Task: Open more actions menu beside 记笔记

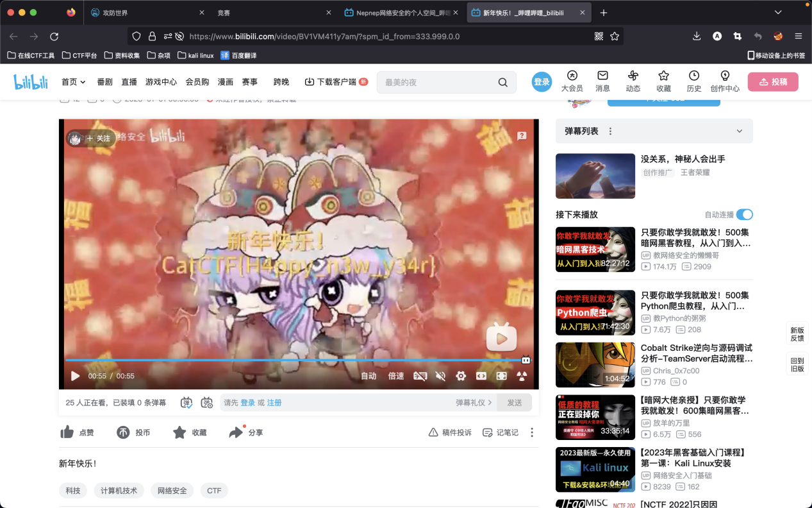Action: click(532, 432)
